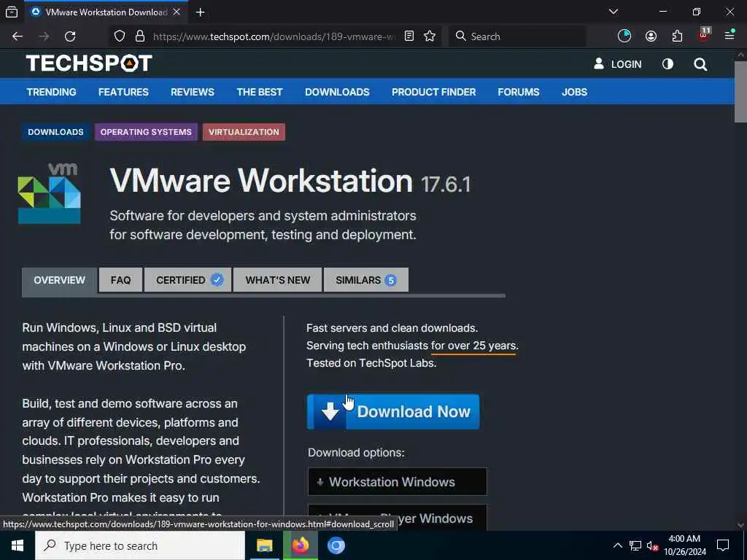The image size is (747, 560).
Task: Click the LOGIN user link
Action: 617,64
